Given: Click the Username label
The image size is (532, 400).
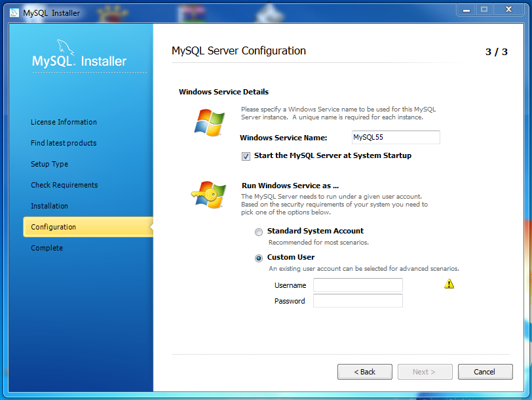Looking at the screenshot, I should point(290,285).
